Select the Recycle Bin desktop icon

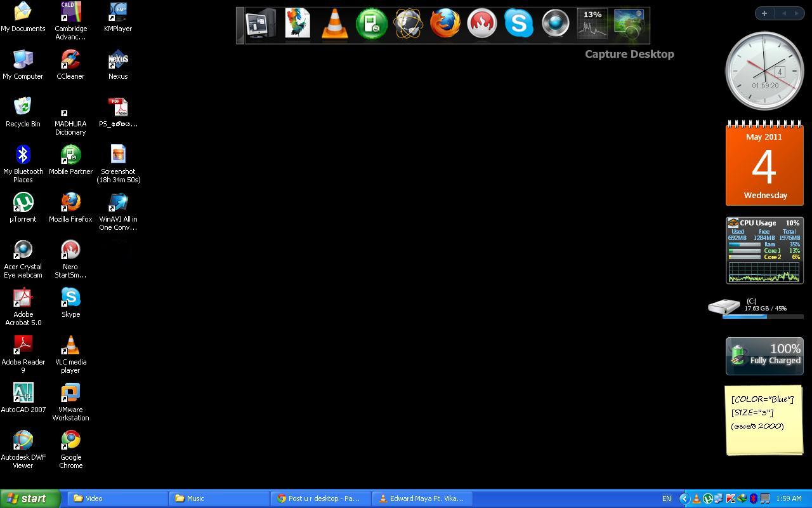pyautogui.click(x=23, y=112)
